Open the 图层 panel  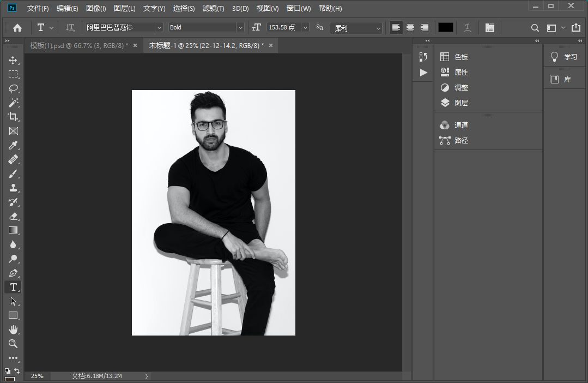pos(461,103)
